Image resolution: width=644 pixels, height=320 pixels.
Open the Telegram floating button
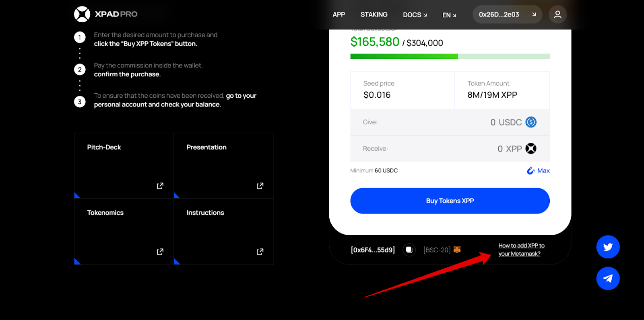[x=608, y=278]
